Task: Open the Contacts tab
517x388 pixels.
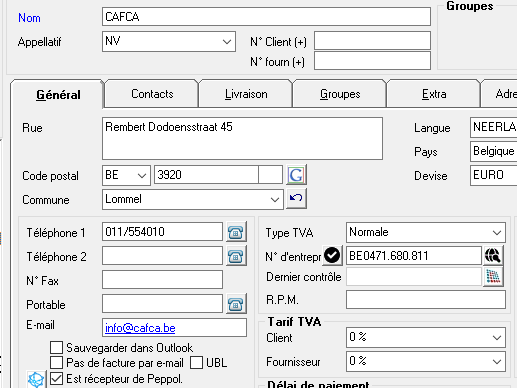Action: click(152, 94)
